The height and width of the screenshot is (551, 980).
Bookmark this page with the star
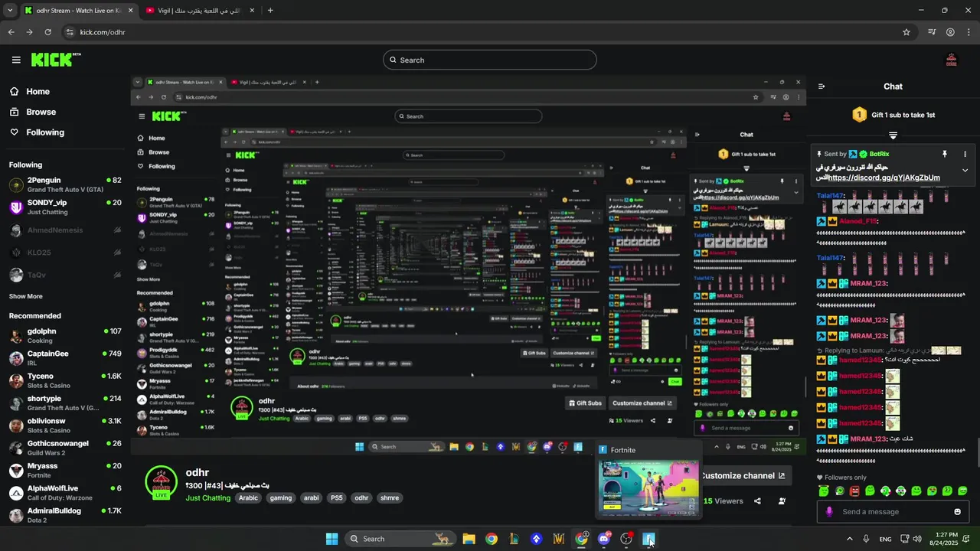click(x=906, y=32)
